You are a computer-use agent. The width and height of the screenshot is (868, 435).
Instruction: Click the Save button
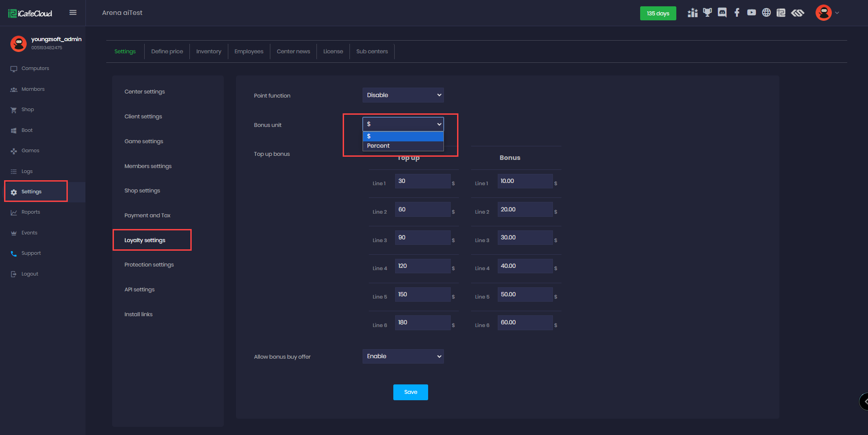click(410, 392)
